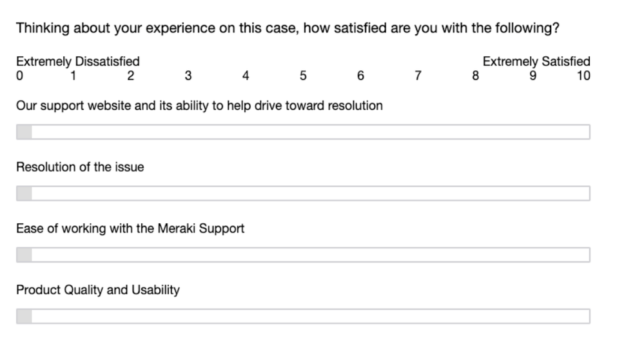Click the Resolution of the issue label

click(x=80, y=167)
